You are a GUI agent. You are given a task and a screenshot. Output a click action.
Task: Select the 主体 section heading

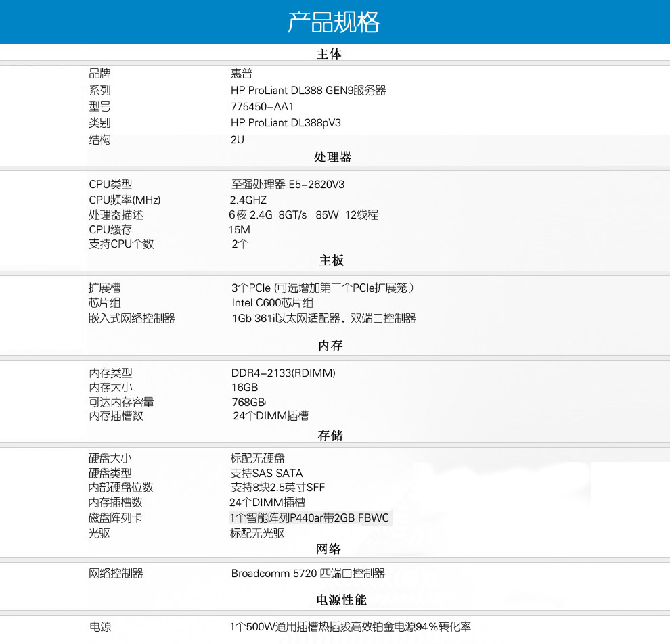(329, 54)
